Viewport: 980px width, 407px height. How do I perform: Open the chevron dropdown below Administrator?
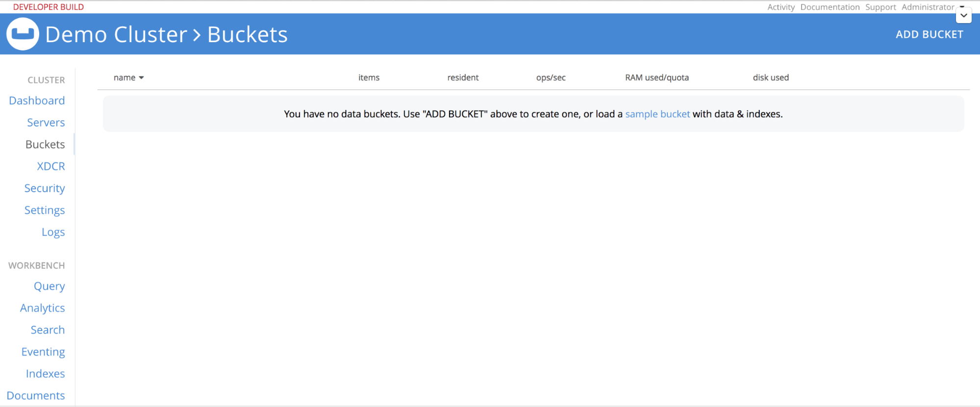click(963, 16)
